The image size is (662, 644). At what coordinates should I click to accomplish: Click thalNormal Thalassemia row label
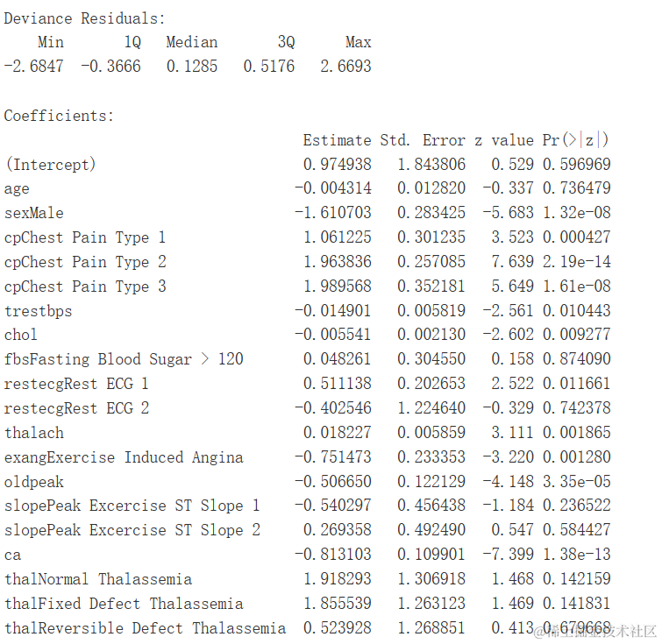click(98, 579)
